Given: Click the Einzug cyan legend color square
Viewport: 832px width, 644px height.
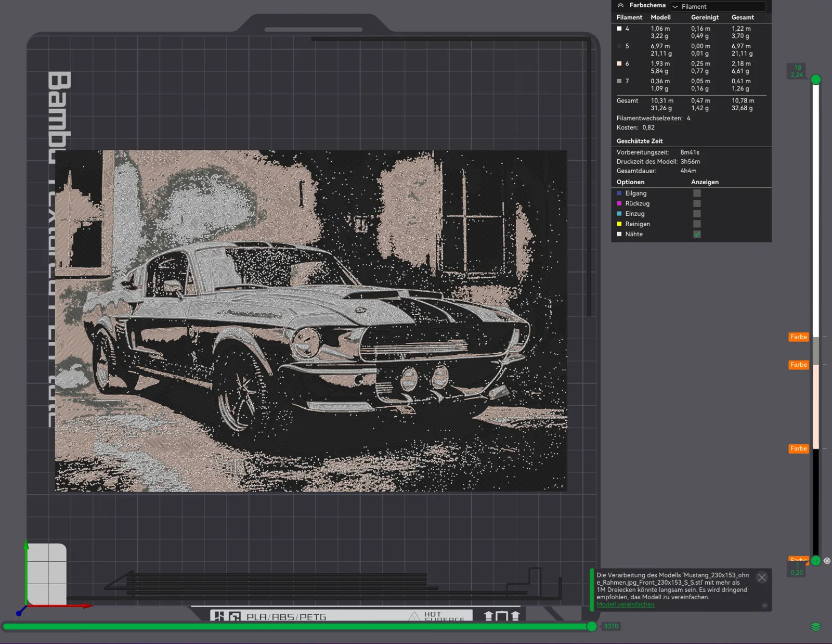Looking at the screenshot, I should 619,214.
